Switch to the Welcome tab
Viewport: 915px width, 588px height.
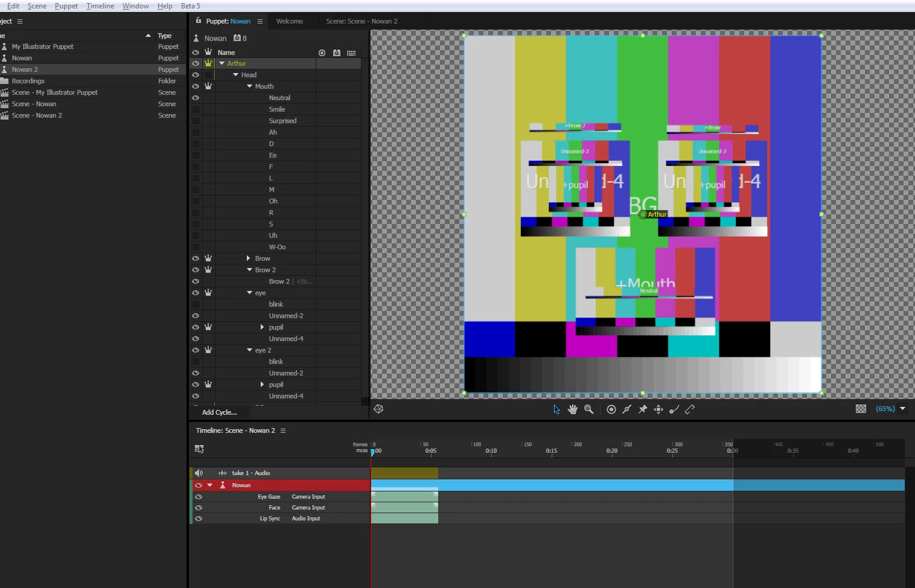coord(290,21)
